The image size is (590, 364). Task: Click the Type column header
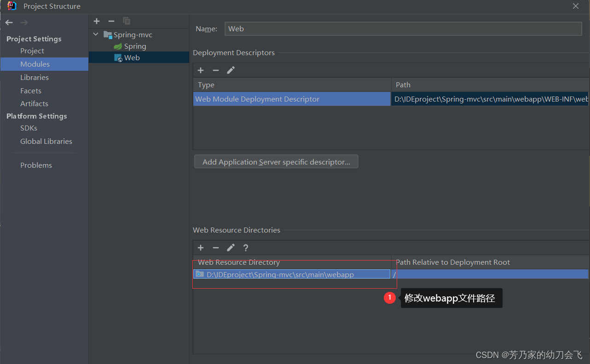[292, 85]
